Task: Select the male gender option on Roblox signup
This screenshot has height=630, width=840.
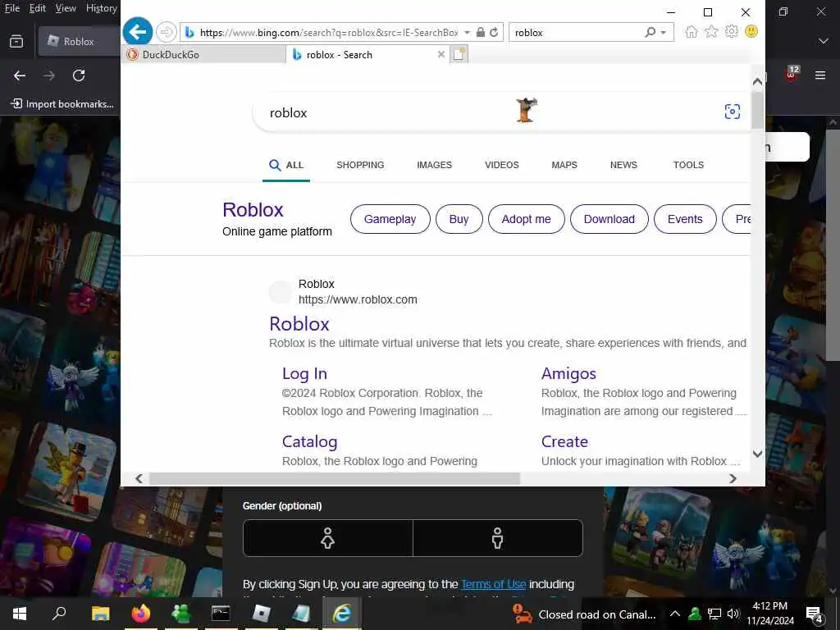Action: [x=498, y=538]
